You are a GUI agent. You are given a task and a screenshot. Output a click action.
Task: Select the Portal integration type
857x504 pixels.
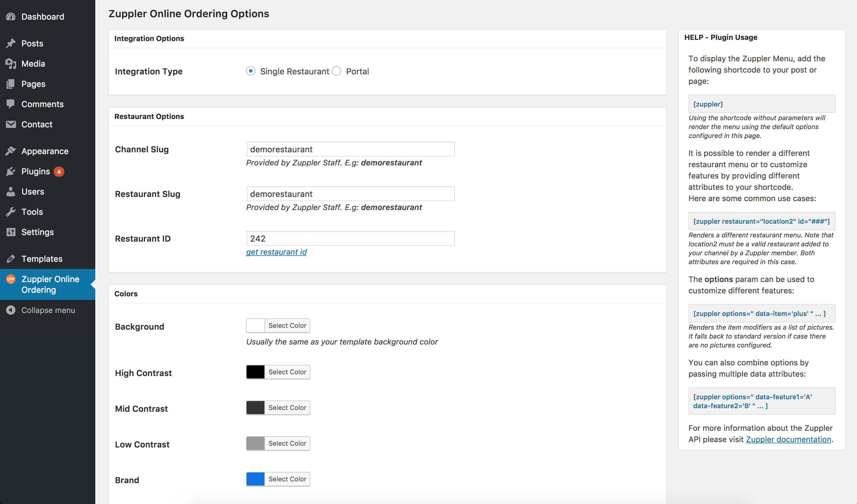337,71
